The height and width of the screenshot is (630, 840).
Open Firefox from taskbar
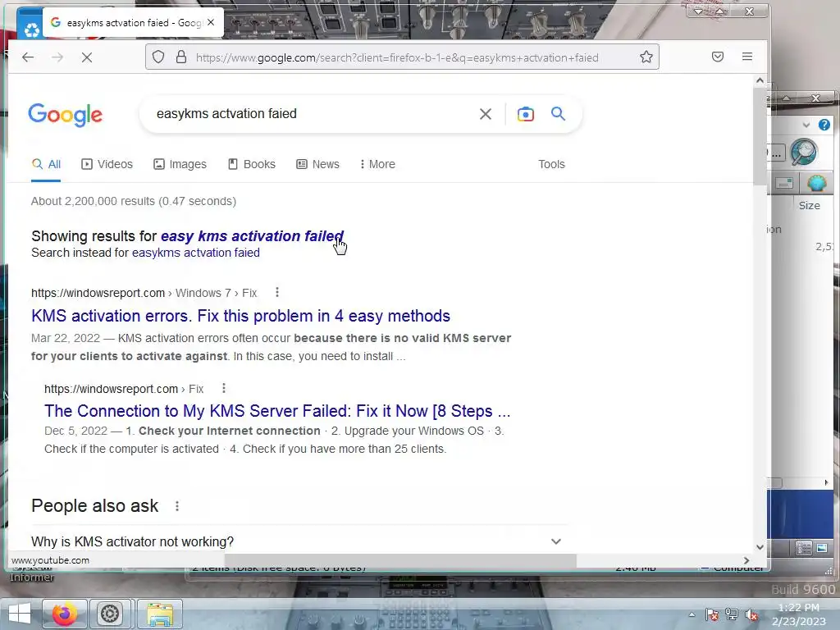coord(64,614)
